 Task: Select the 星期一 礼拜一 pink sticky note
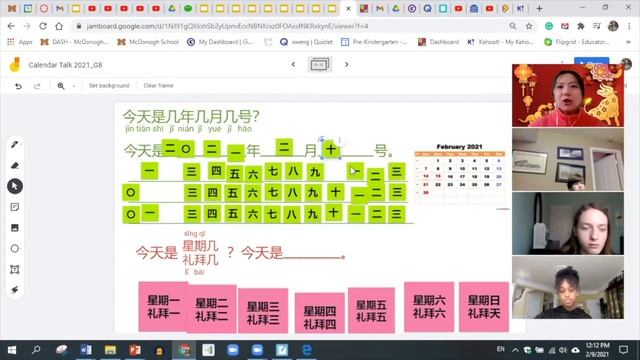coord(163,307)
